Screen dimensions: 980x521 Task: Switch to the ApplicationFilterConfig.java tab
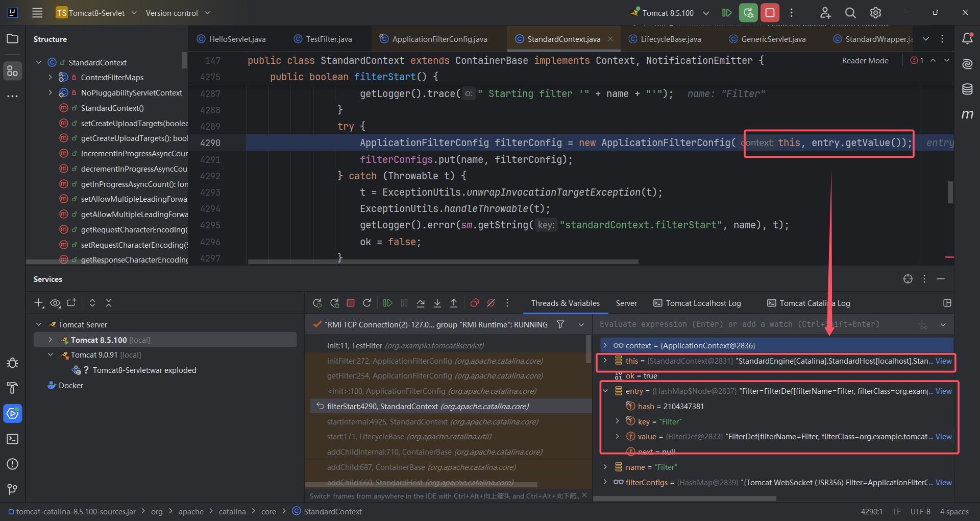click(433, 39)
